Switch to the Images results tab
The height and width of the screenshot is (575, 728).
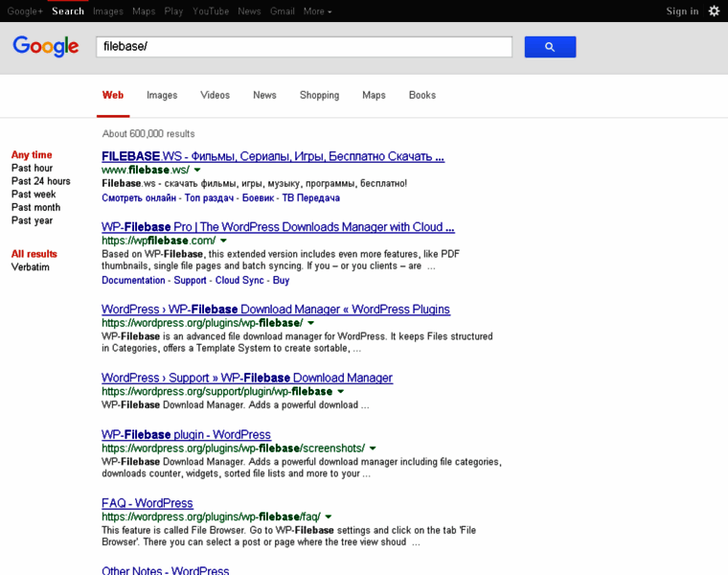[162, 95]
